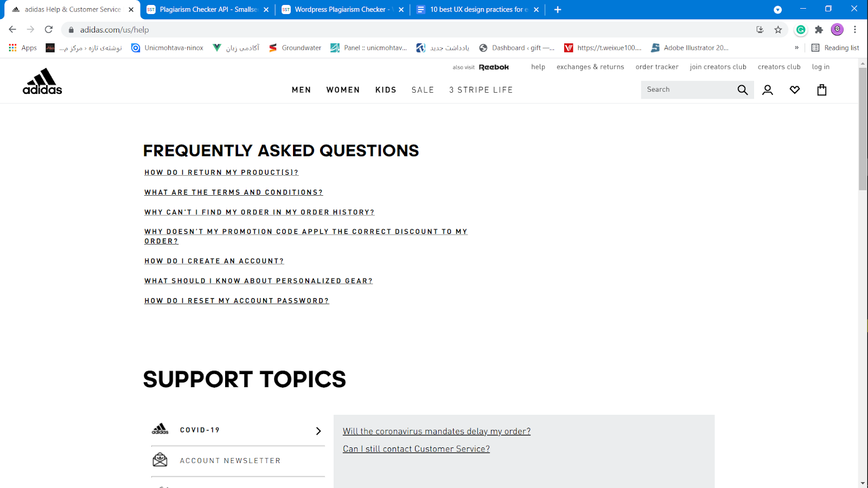
Task: Open the Dashboard gift bookmark
Action: (x=516, y=48)
